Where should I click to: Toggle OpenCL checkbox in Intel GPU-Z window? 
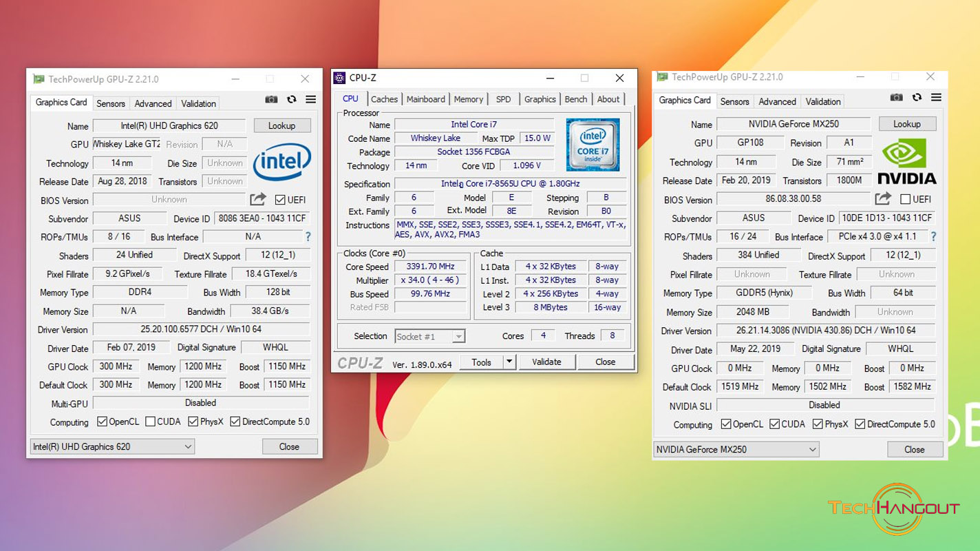(102, 422)
